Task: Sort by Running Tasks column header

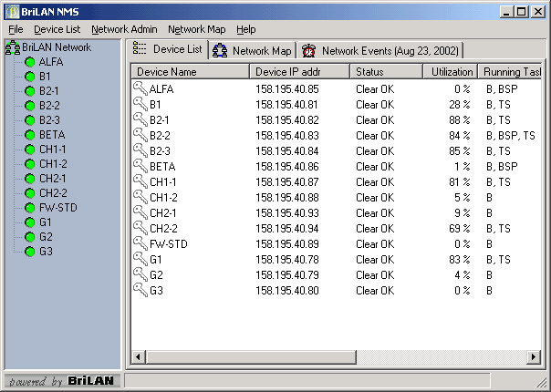Action: tap(510, 72)
